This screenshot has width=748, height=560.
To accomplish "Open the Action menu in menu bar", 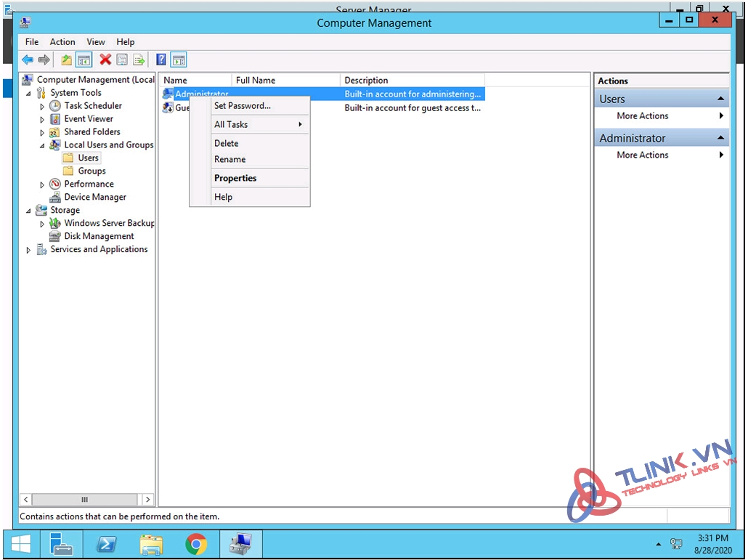I will click(x=62, y=42).
